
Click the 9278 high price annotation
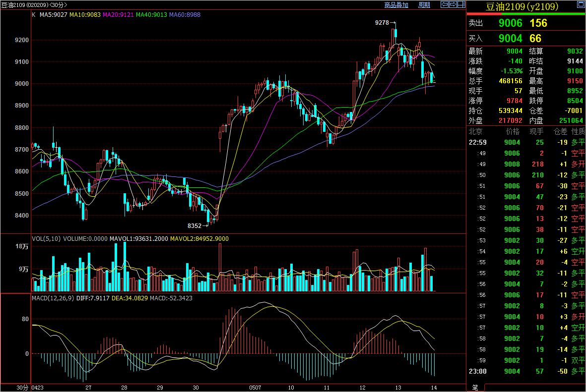point(382,23)
